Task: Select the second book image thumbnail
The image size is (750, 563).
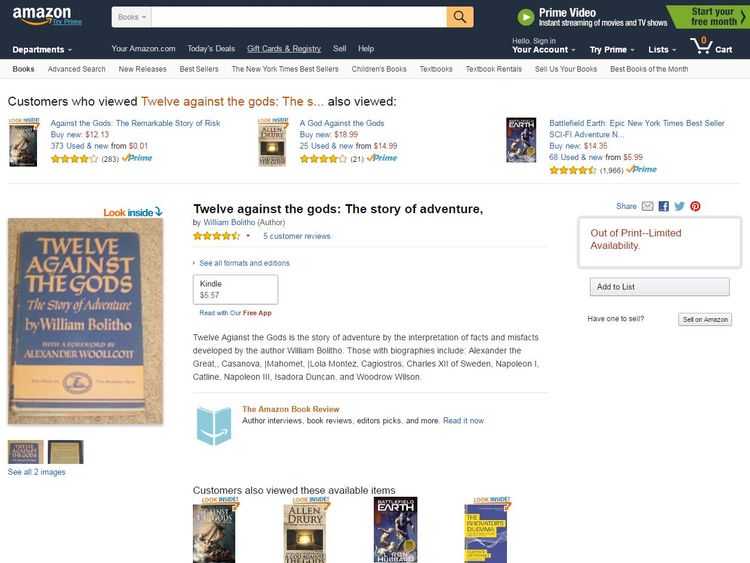Action: 66,452
